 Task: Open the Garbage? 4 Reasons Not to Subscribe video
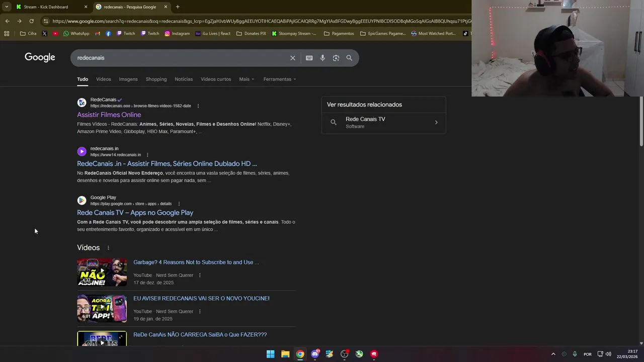pyautogui.click(x=196, y=262)
